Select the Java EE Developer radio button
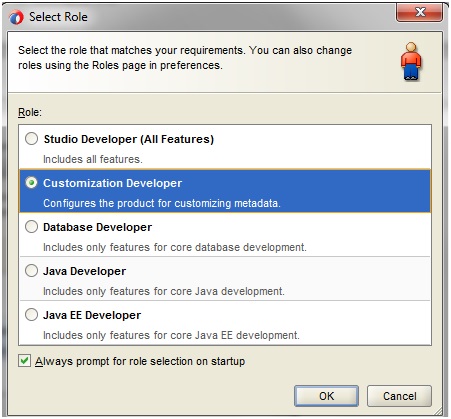This screenshot has width=451, height=419. pos(31,315)
